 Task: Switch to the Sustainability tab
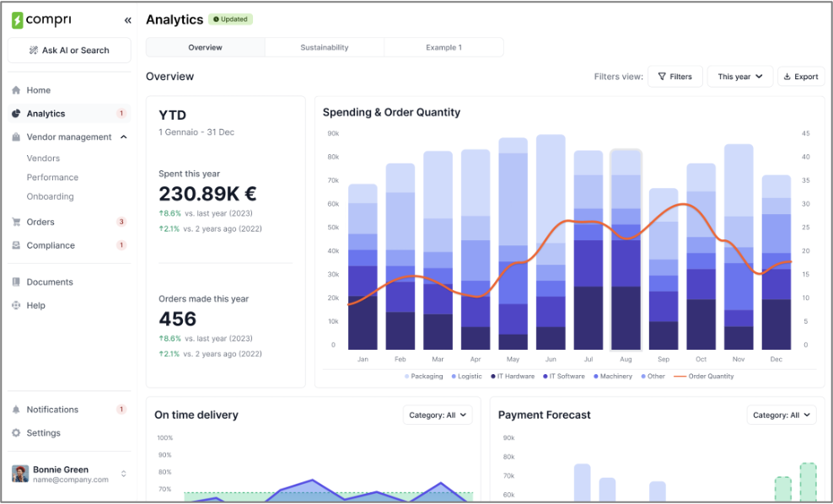click(325, 47)
